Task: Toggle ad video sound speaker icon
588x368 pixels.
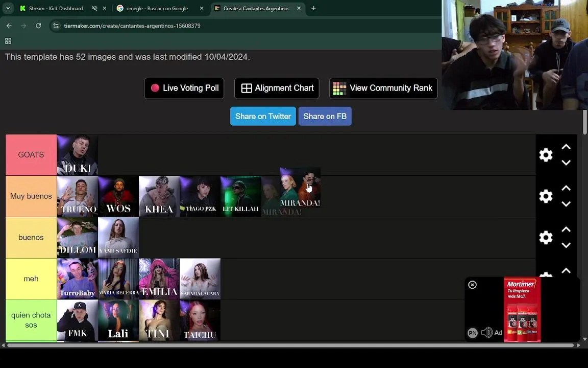Action: 487,332
